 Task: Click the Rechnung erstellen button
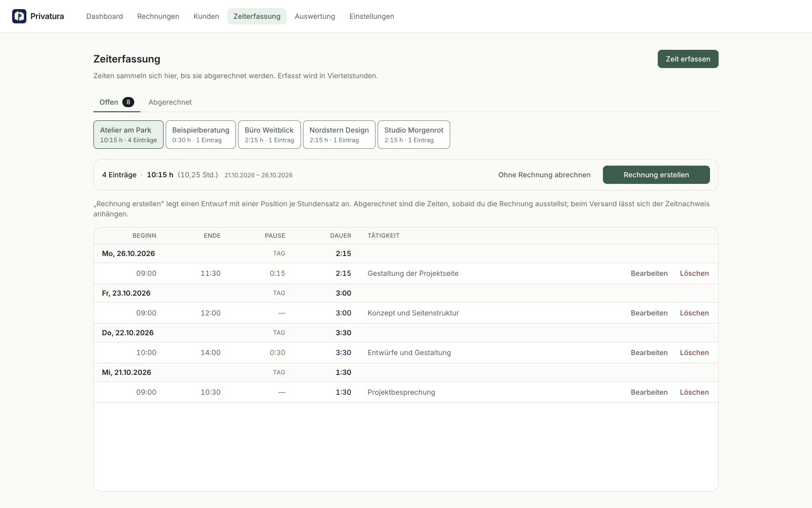click(656, 175)
